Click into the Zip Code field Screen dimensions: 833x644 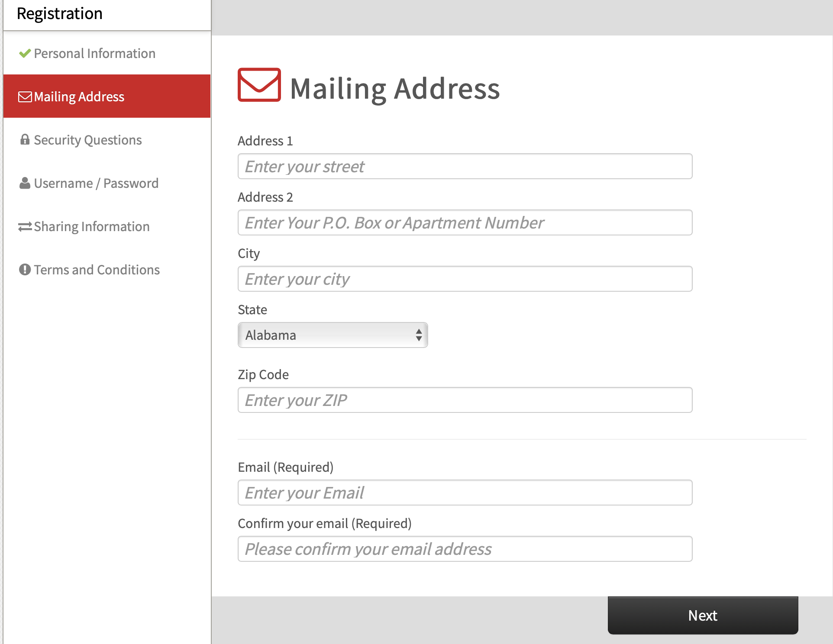click(x=465, y=400)
